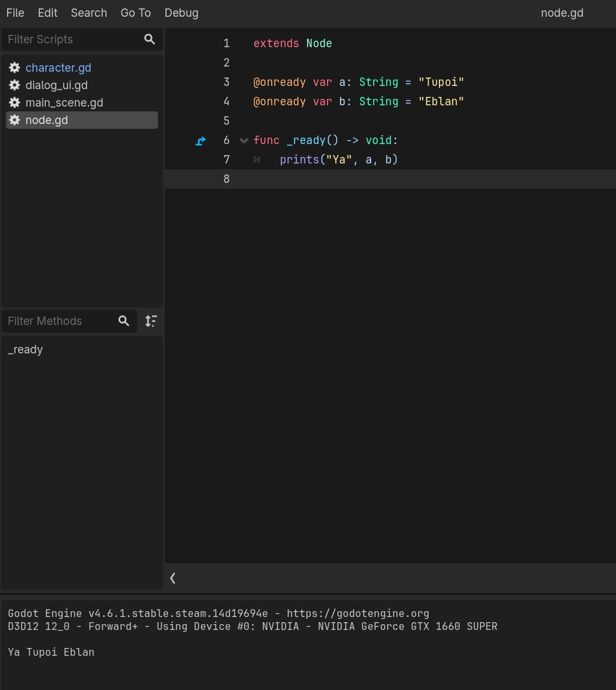This screenshot has width=616, height=690.
Task: Collapse the _ready function fold arrow
Action: click(244, 141)
